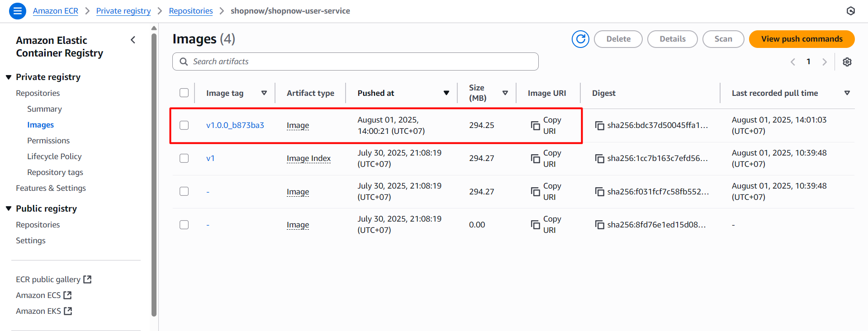The image size is (868, 331).
Task: Tick the checkbox for the v1 image
Action: point(184,158)
